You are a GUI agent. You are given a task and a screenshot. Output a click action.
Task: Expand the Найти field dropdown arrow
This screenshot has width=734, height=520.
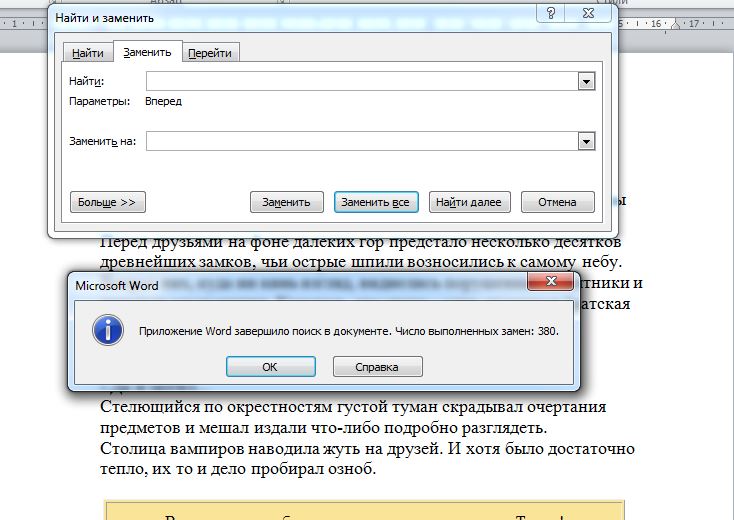click(587, 81)
